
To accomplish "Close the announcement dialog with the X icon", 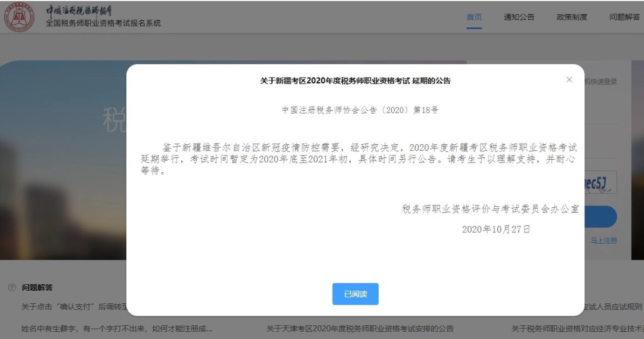I will pyautogui.click(x=569, y=80).
